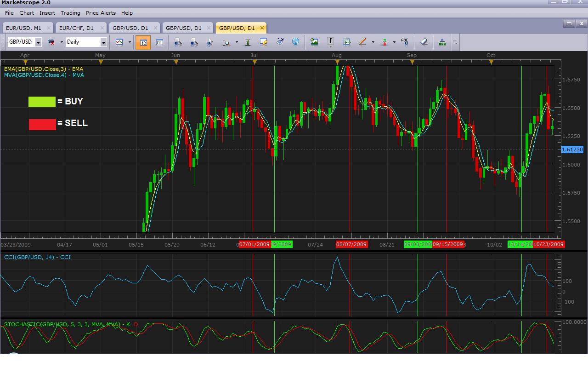Select the Zoom In tool

point(178,42)
